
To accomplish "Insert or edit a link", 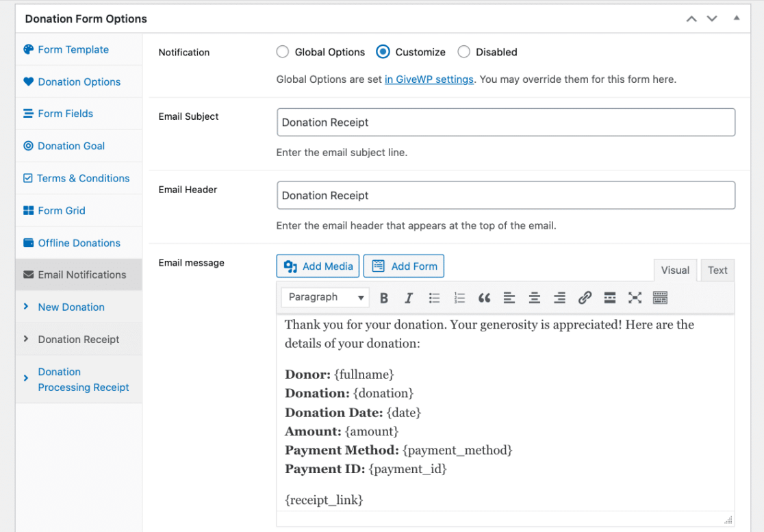I will coord(585,298).
